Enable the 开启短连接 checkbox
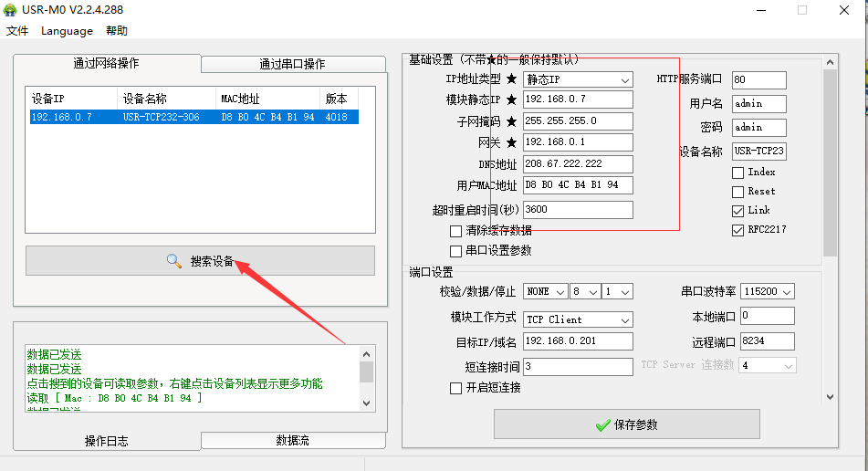The width and height of the screenshot is (868, 471). (x=455, y=388)
